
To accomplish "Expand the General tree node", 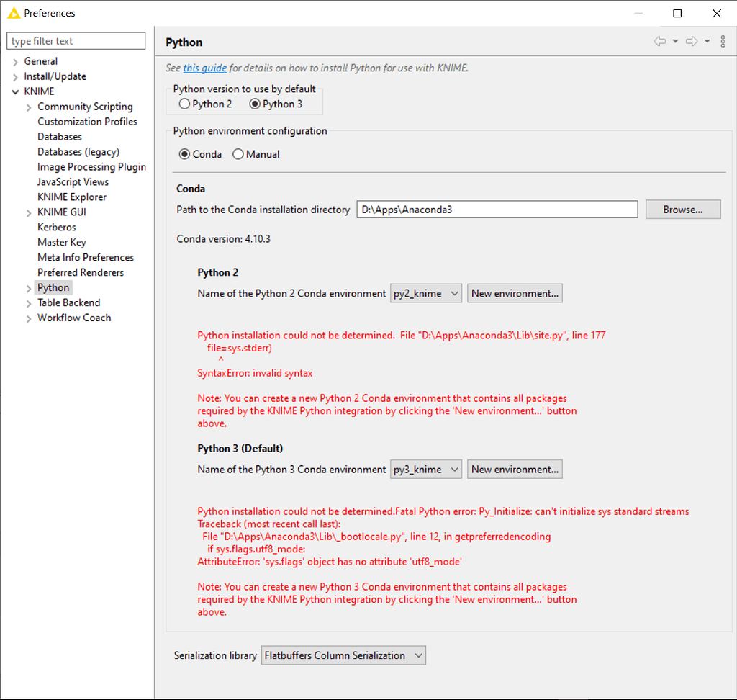I will click(16, 62).
